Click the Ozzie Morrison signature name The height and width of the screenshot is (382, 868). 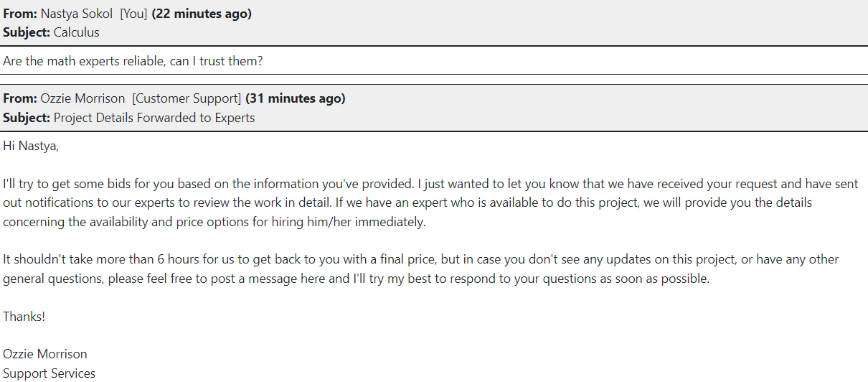pos(45,354)
